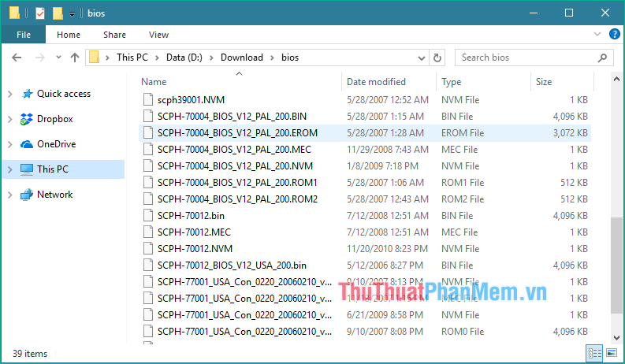Image resolution: width=625 pixels, height=364 pixels.
Task: Click the Properties icon in the title bar
Action: coord(40,13)
